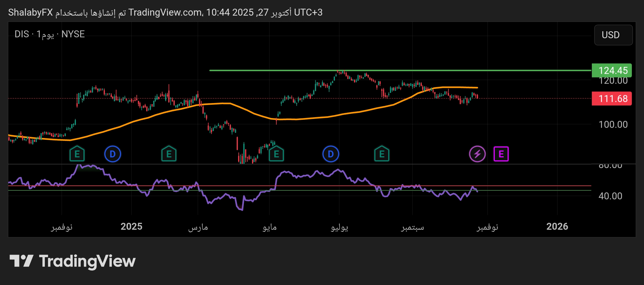Click the blue dividend D marker before 2025
The image size is (644, 285).
coord(113,154)
